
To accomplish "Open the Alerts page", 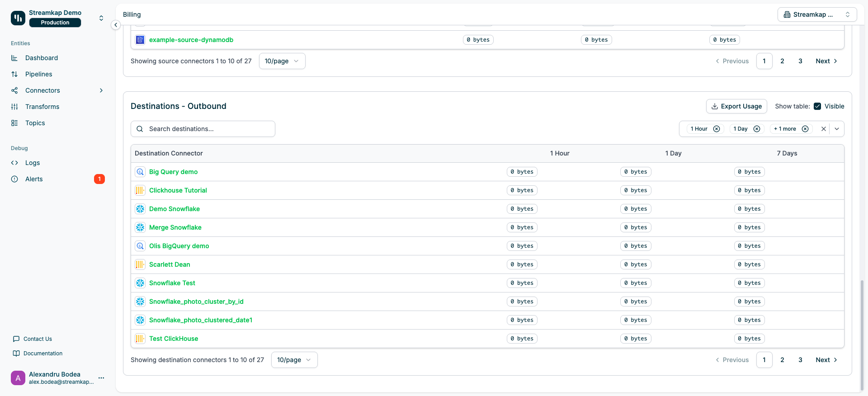I will [34, 179].
